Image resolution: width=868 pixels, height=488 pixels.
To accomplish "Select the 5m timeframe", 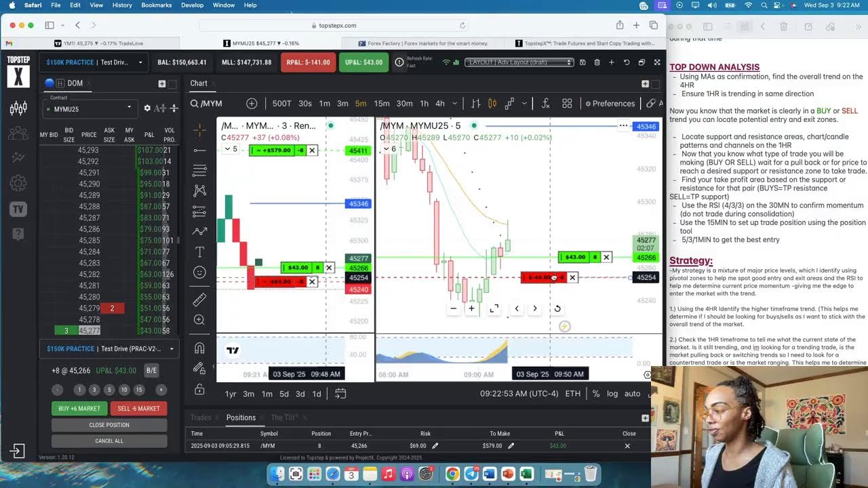I will (x=361, y=104).
